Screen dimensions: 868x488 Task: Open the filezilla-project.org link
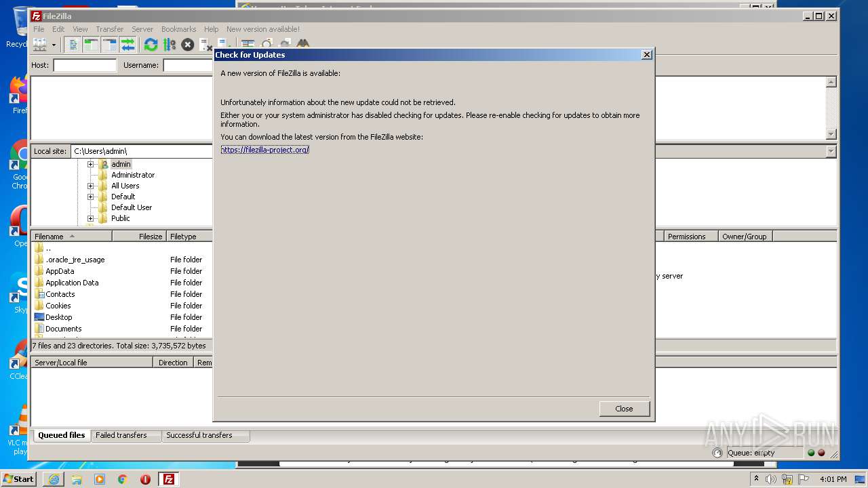[264, 150]
